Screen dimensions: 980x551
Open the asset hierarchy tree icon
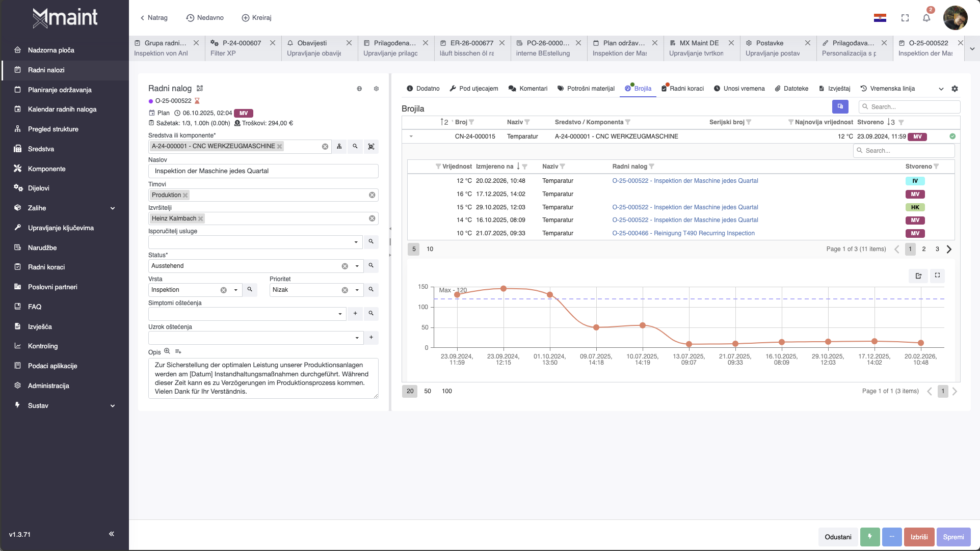(339, 147)
